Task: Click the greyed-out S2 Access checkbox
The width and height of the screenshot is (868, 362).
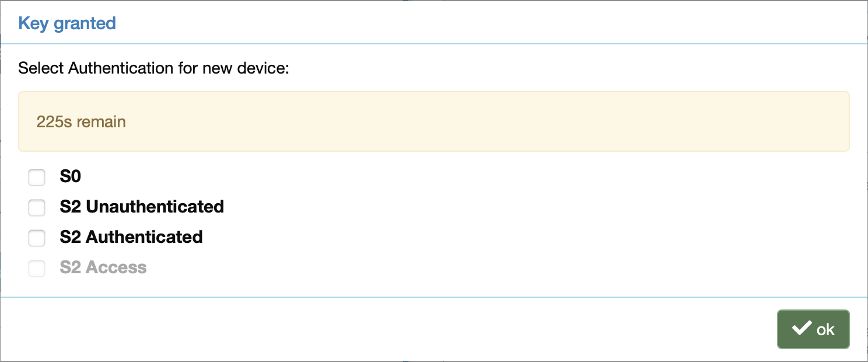Action: 37,268
